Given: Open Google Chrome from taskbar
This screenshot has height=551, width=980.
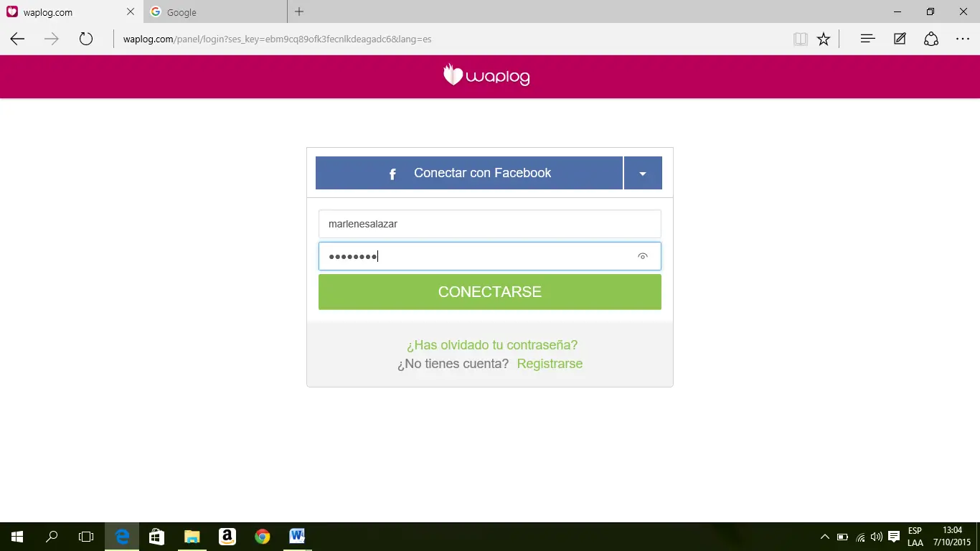Looking at the screenshot, I should [x=263, y=537].
